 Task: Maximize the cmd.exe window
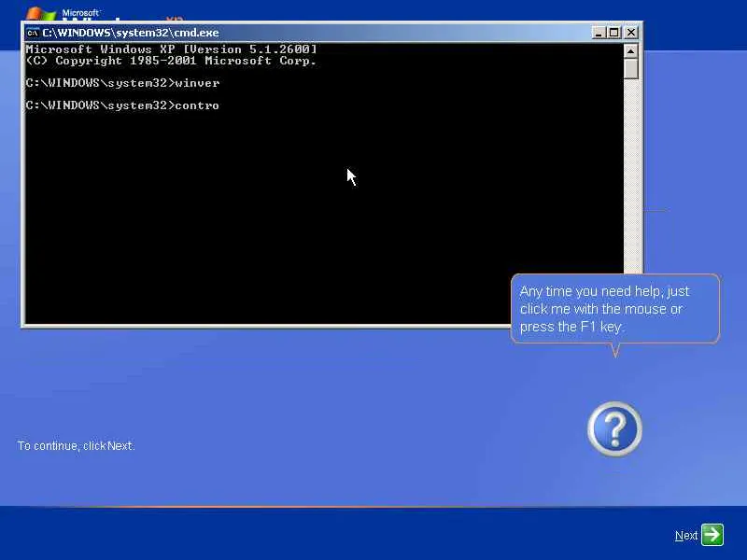tap(614, 33)
